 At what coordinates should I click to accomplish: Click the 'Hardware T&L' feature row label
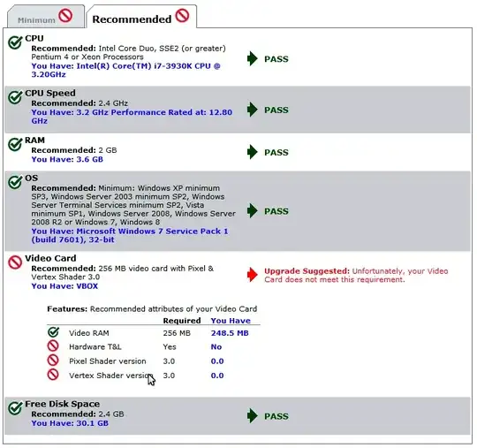click(x=95, y=347)
